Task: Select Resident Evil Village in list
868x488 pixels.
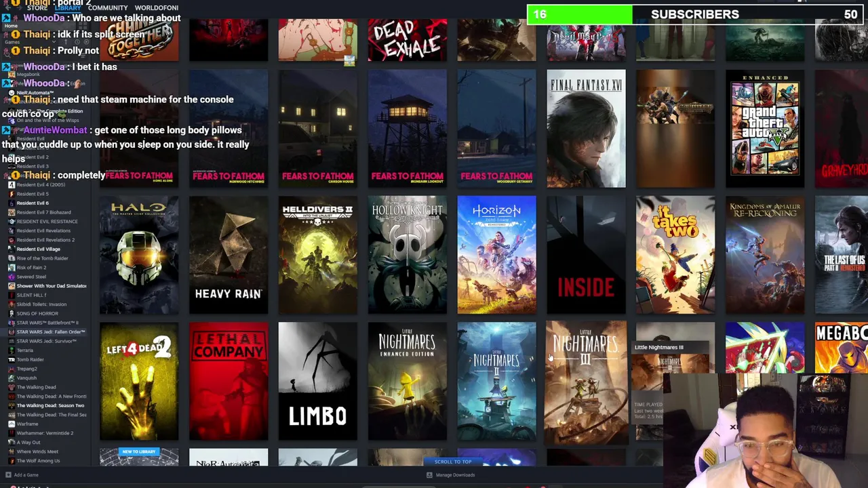Action: coord(39,249)
